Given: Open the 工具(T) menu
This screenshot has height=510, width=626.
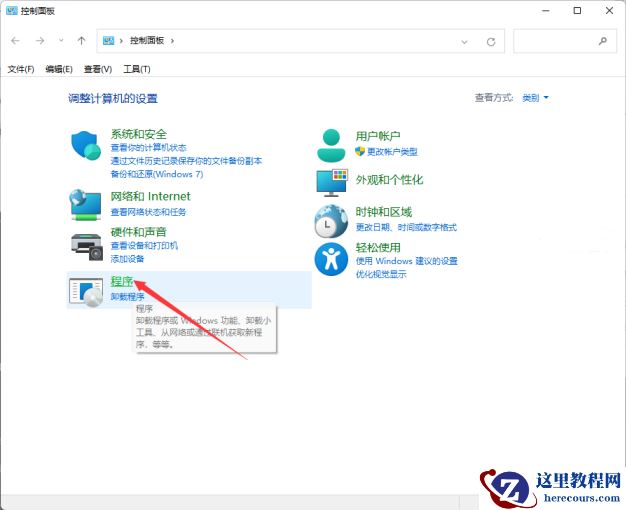Looking at the screenshot, I should 137,69.
